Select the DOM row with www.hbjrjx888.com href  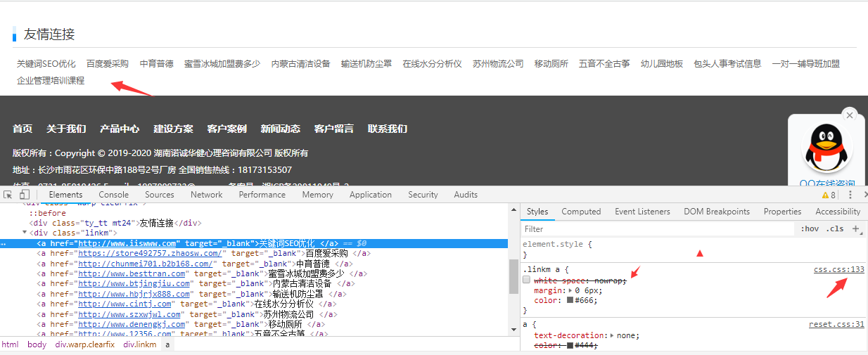[x=254, y=294]
